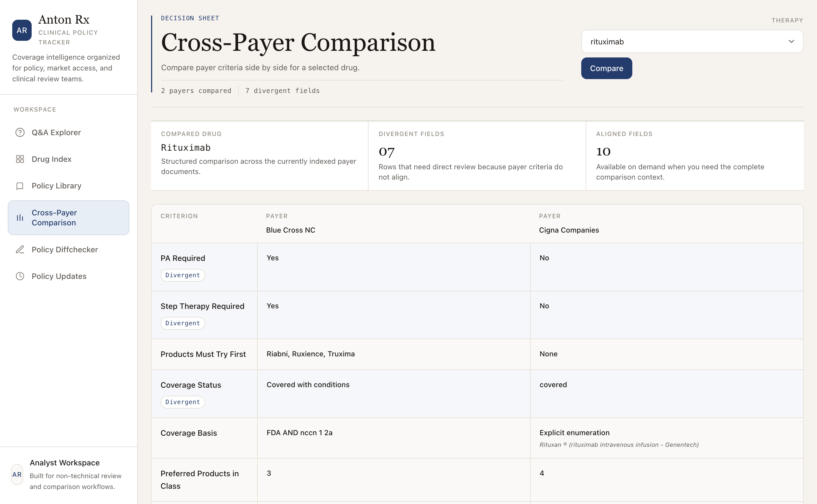Viewport: 817px width, 504px height.
Task: Open Policy Library from sidebar
Action: [x=56, y=186]
